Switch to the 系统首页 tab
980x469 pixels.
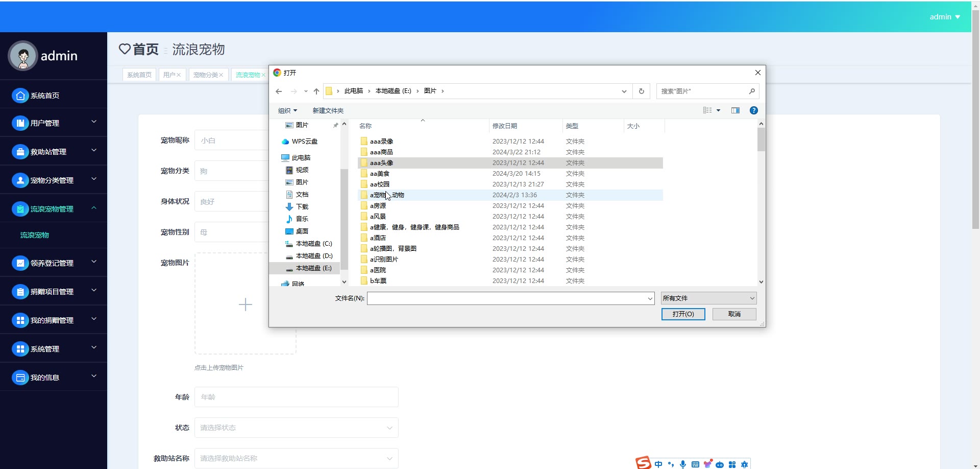click(139, 75)
